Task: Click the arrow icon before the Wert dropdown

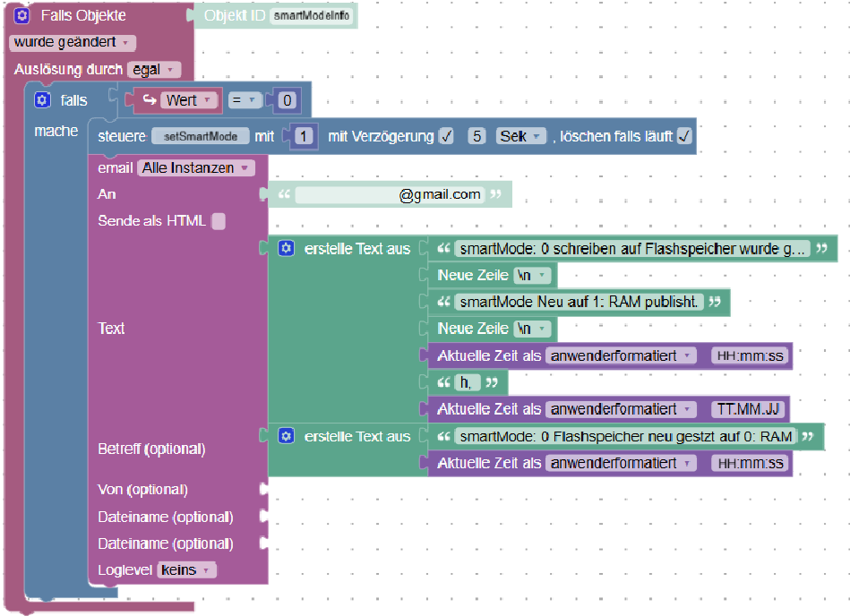Action: pyautogui.click(x=150, y=100)
